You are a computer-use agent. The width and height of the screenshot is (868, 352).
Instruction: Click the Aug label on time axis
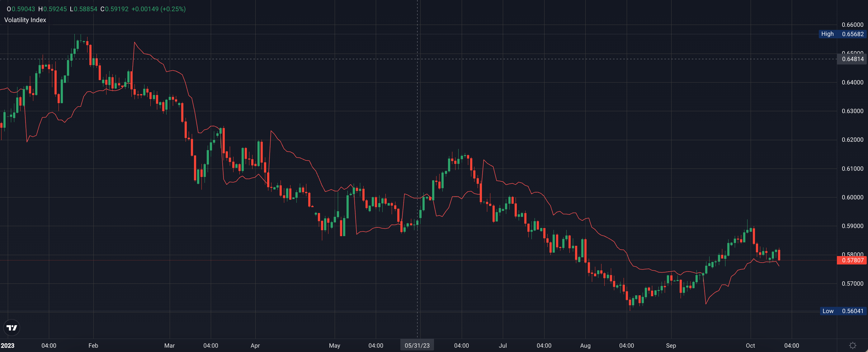(x=585, y=345)
